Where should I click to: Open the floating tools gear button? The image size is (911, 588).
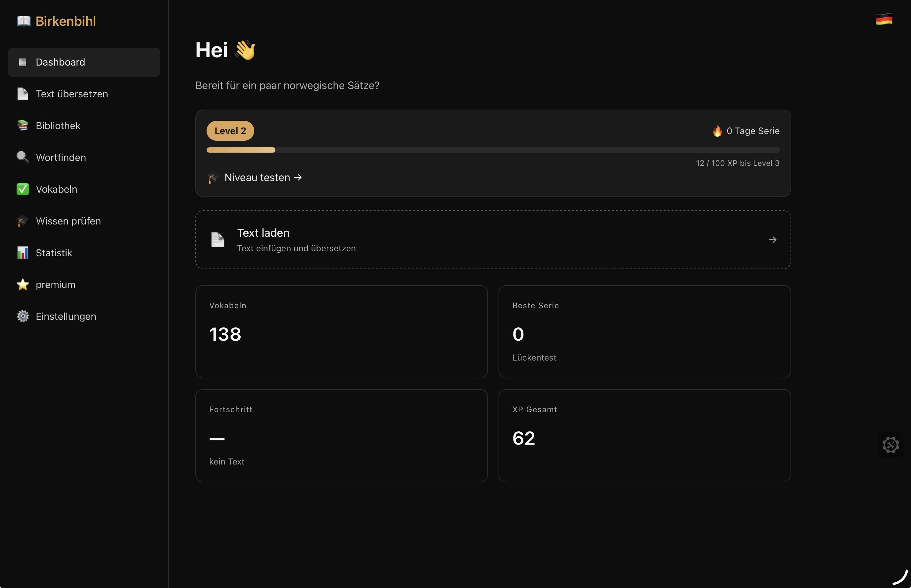pyautogui.click(x=890, y=445)
